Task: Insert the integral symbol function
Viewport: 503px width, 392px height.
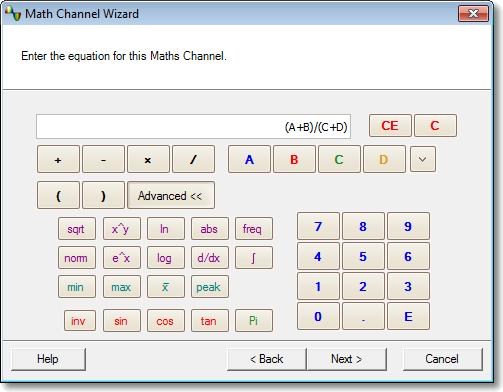Action: 254,258
